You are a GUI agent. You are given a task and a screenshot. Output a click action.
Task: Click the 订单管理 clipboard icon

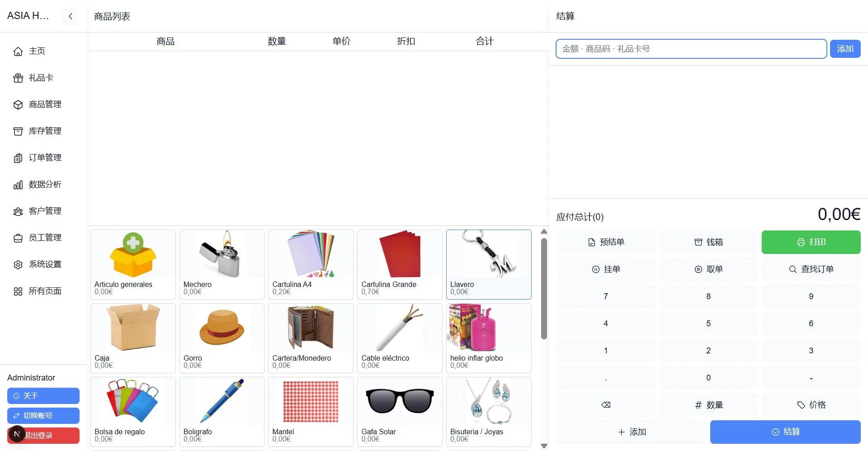coord(18,158)
